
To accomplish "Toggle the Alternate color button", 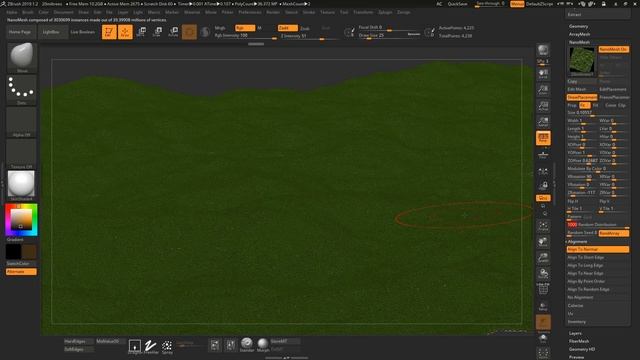I will [x=21, y=271].
